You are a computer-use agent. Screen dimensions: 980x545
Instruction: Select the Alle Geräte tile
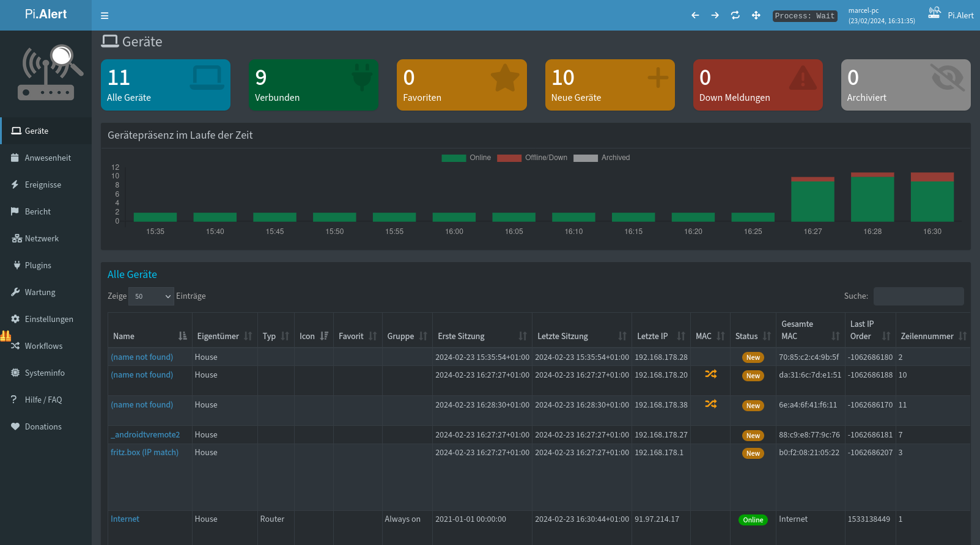click(166, 85)
